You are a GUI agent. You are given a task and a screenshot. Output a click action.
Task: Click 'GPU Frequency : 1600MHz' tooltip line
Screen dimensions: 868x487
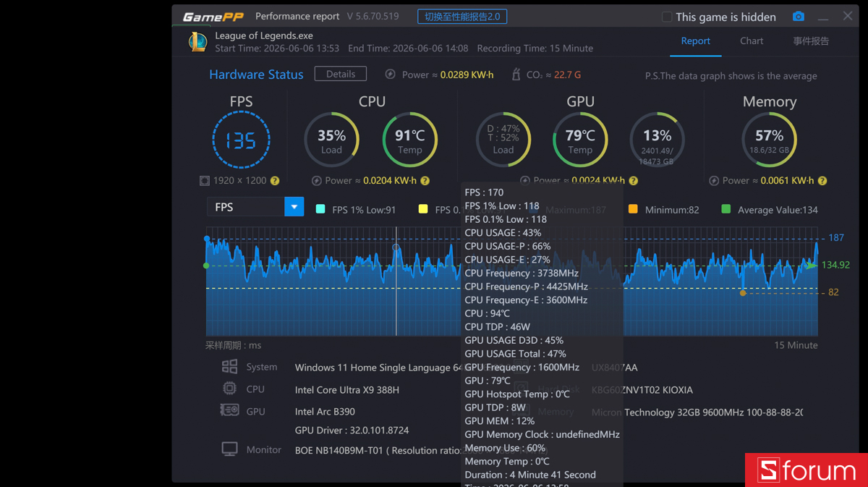tap(522, 368)
